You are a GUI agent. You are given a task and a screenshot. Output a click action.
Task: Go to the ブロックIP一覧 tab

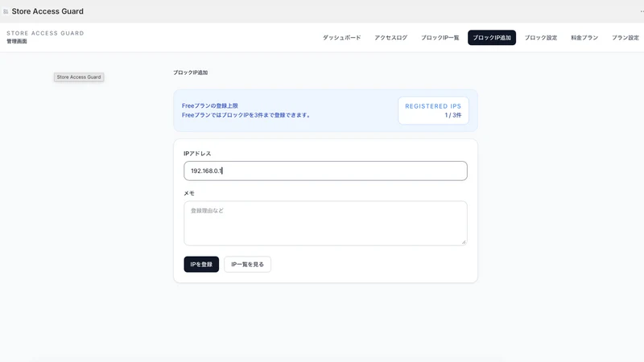tap(440, 38)
